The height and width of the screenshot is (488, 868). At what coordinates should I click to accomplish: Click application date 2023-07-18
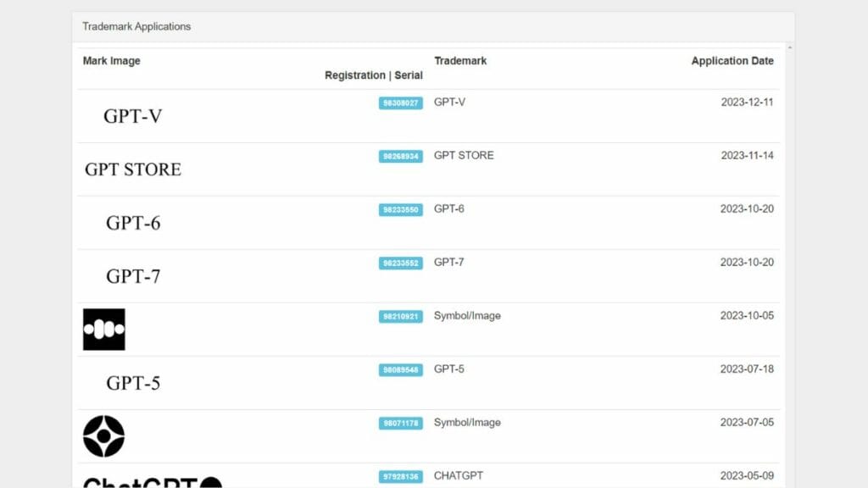[x=747, y=369]
